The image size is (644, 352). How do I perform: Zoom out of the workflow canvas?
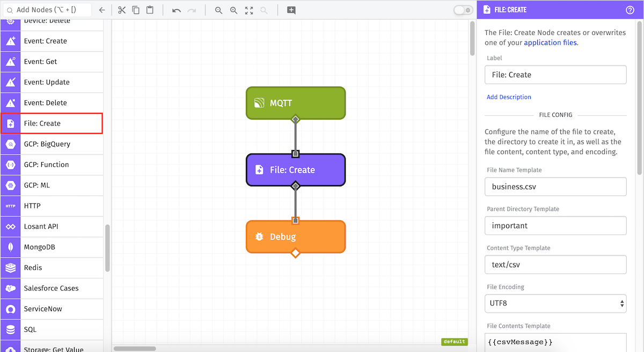coord(218,10)
